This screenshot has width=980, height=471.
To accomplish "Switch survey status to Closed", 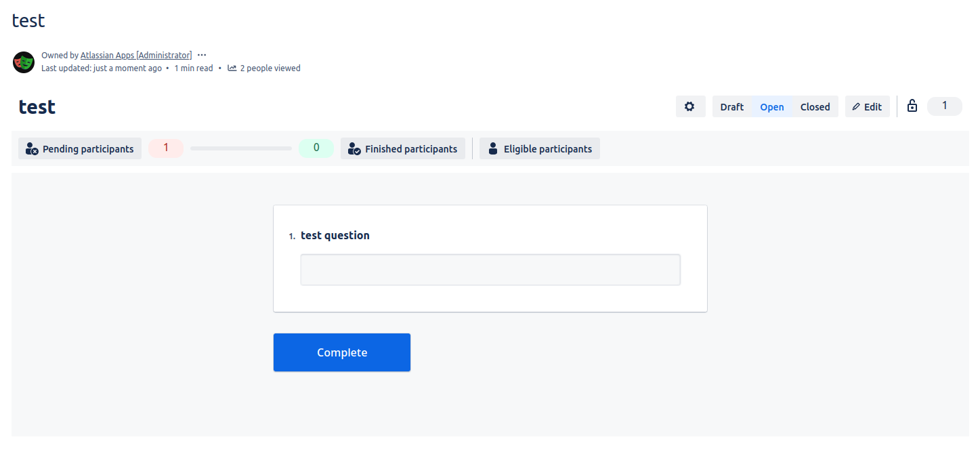I will point(815,107).
